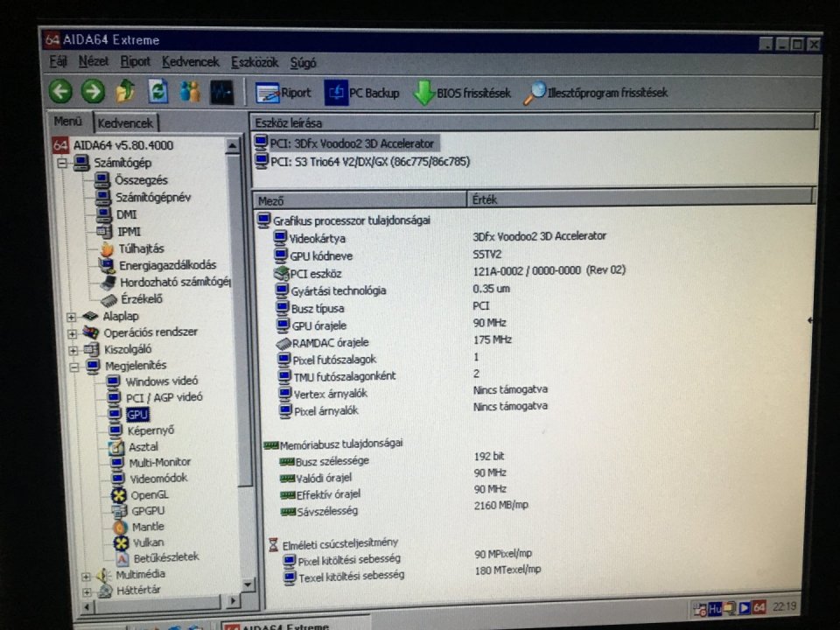Screen dimensions: 840x630
Task: Select PCI: S3 Trio64 V2/DX/GX device
Action: [x=362, y=161]
